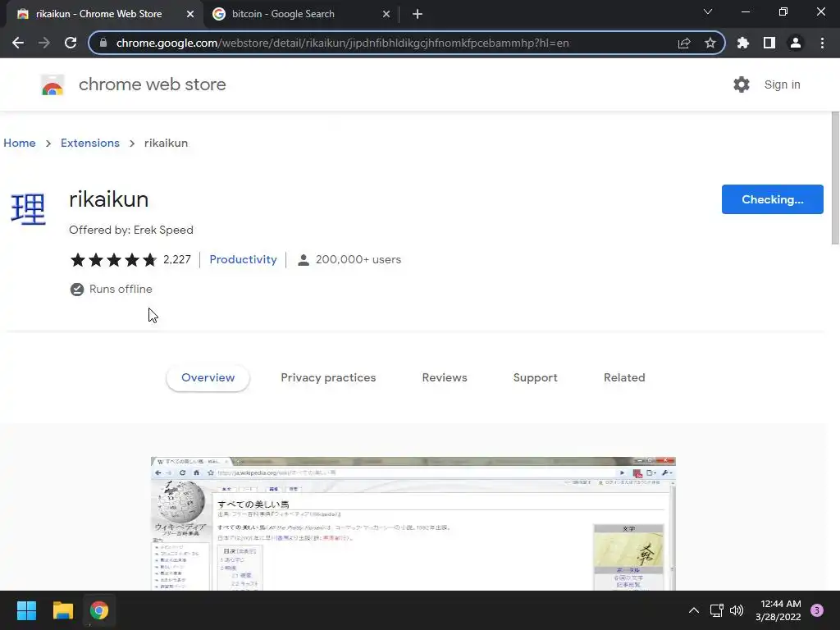This screenshot has width=840, height=630.
Task: Open the Support tab
Action: pyautogui.click(x=535, y=377)
